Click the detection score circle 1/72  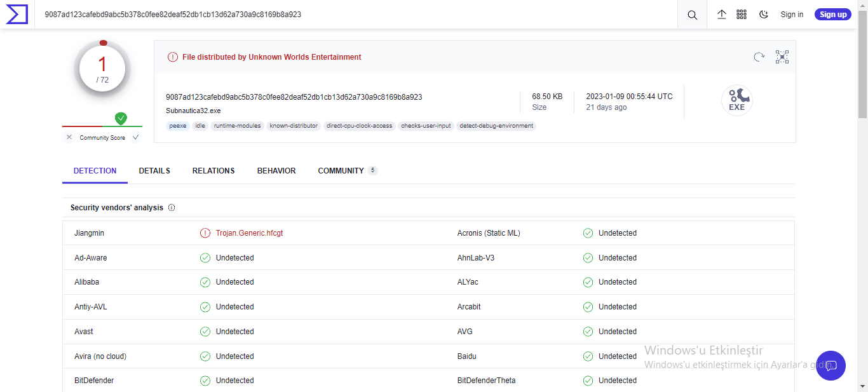click(102, 69)
